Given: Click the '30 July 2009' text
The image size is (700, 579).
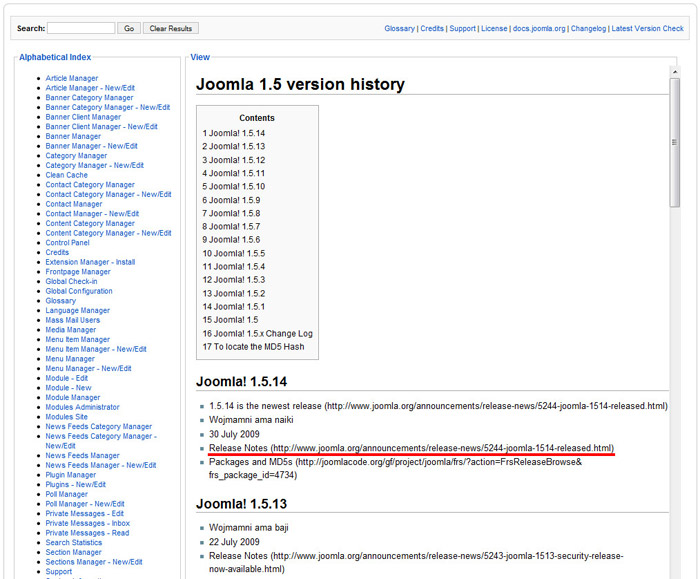Looking at the screenshot, I should [x=234, y=434].
